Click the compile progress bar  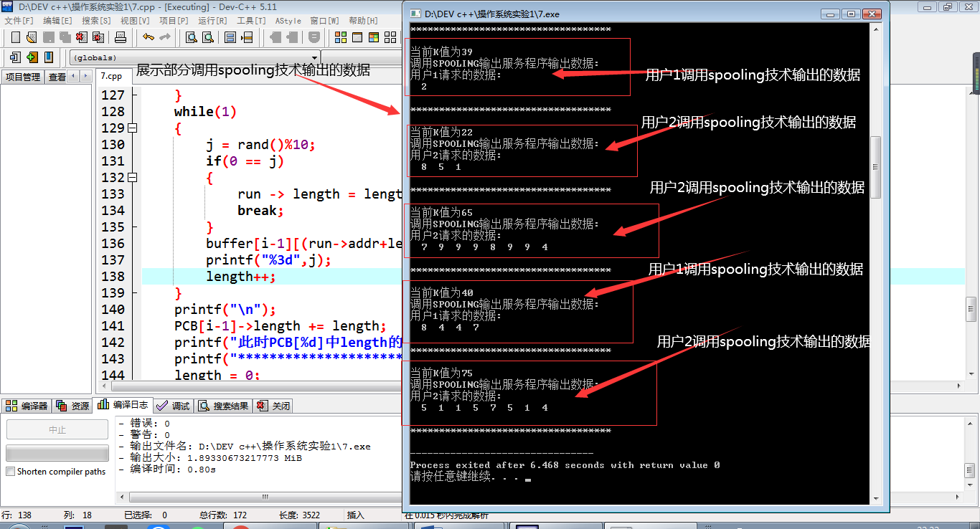(57, 453)
